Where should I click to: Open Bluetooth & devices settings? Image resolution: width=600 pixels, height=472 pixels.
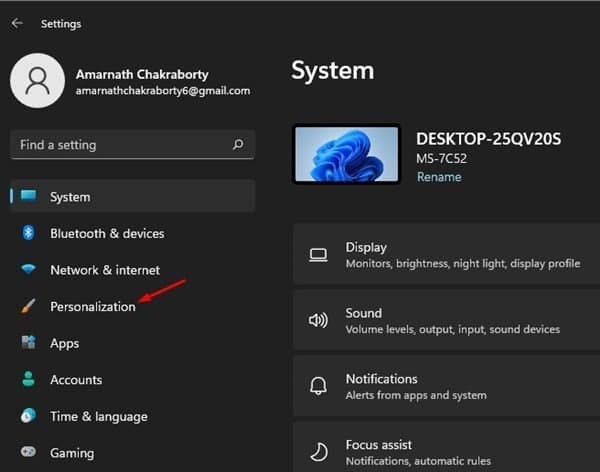coord(107,234)
